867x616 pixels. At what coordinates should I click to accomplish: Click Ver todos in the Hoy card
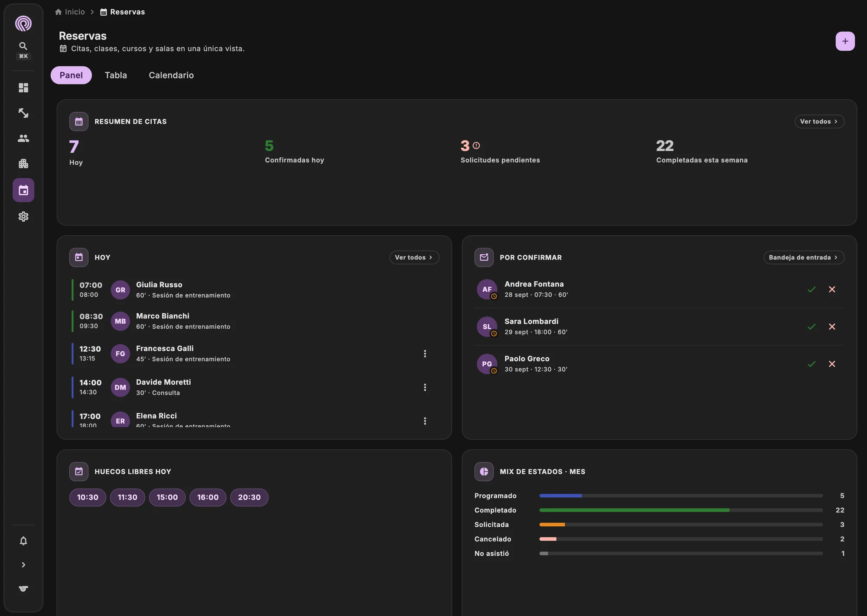414,258
